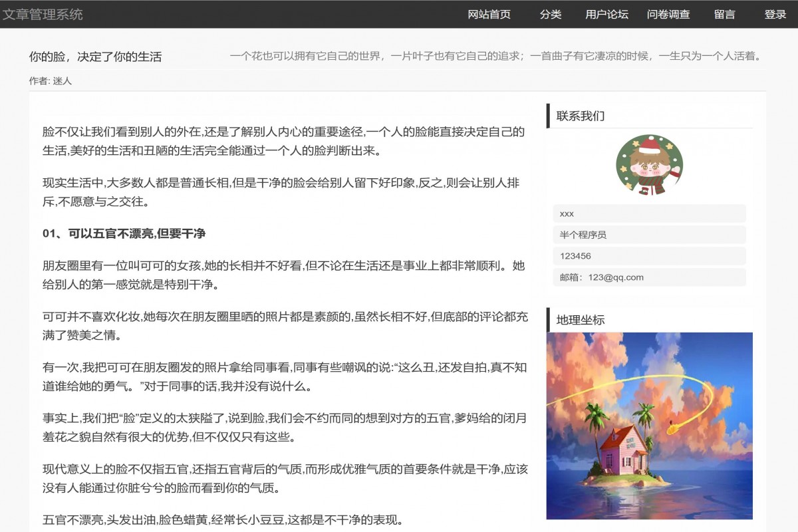
Task: 点击"联系我们"标题左侧的黑色竖条标记
Action: click(547, 115)
